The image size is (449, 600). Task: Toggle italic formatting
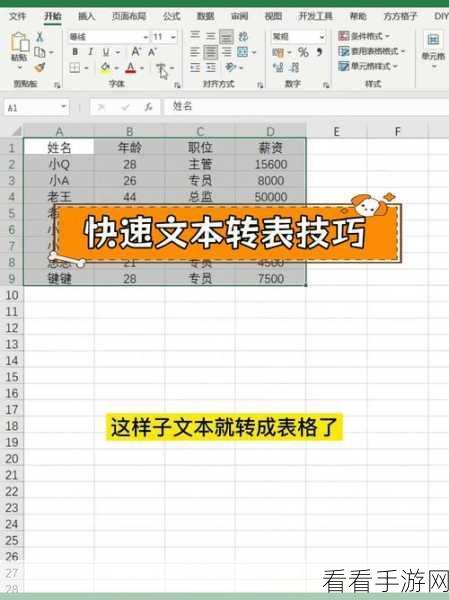(90, 52)
